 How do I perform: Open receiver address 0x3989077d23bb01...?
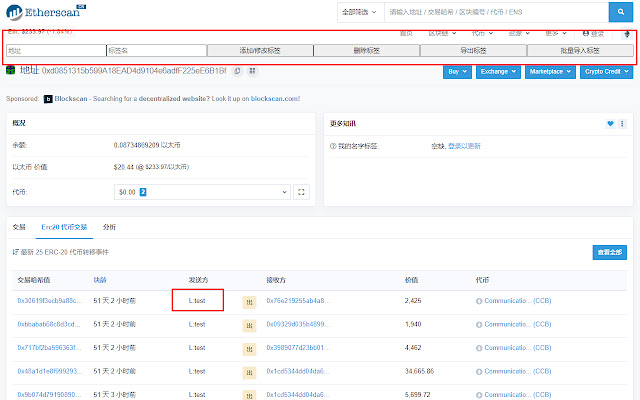[298, 348]
